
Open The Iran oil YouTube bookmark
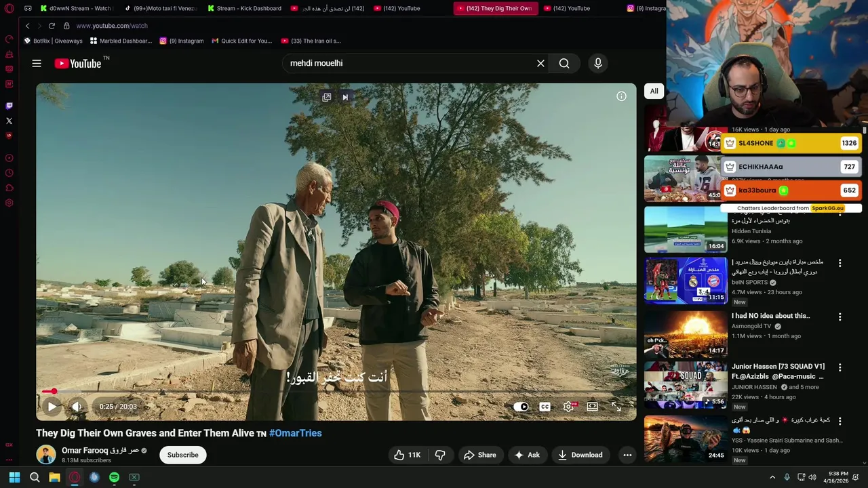click(311, 41)
